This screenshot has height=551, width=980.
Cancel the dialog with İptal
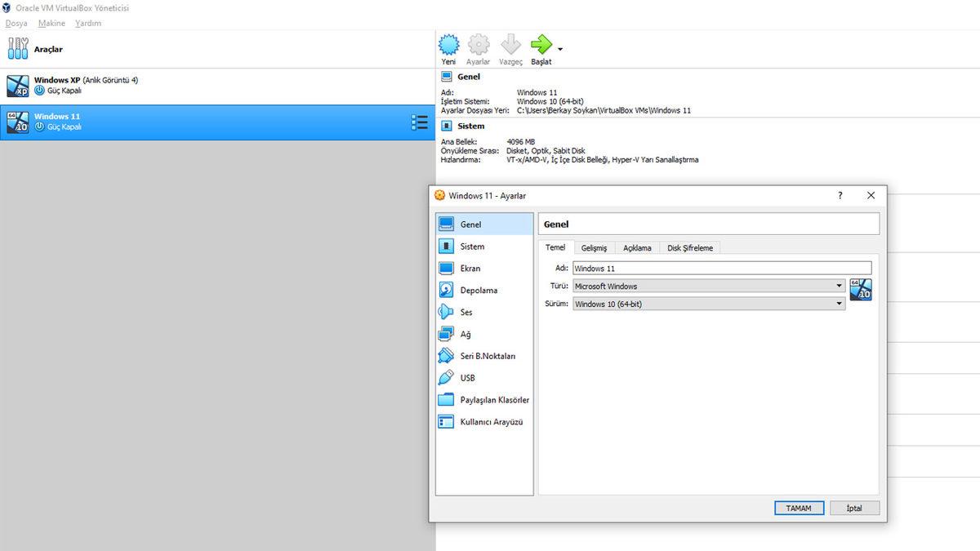854,508
